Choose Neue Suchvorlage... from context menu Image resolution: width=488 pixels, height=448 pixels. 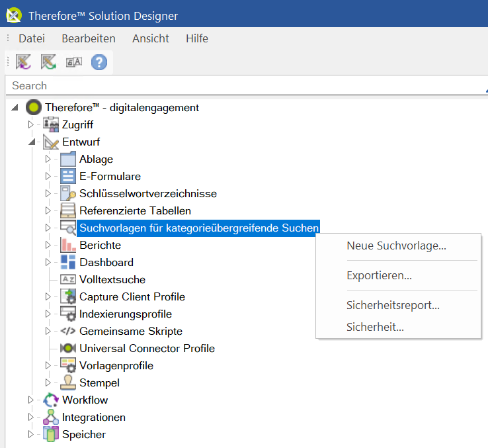coord(397,246)
